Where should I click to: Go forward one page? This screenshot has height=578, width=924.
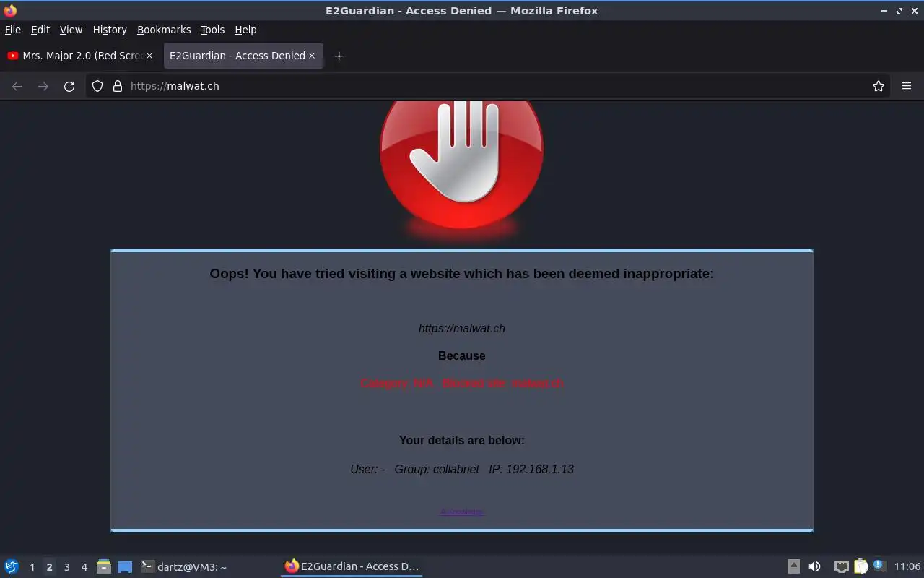(43, 86)
